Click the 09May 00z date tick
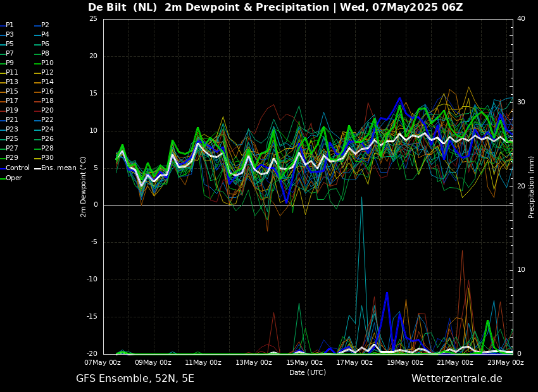The width and height of the screenshot is (538, 392). tap(154, 362)
